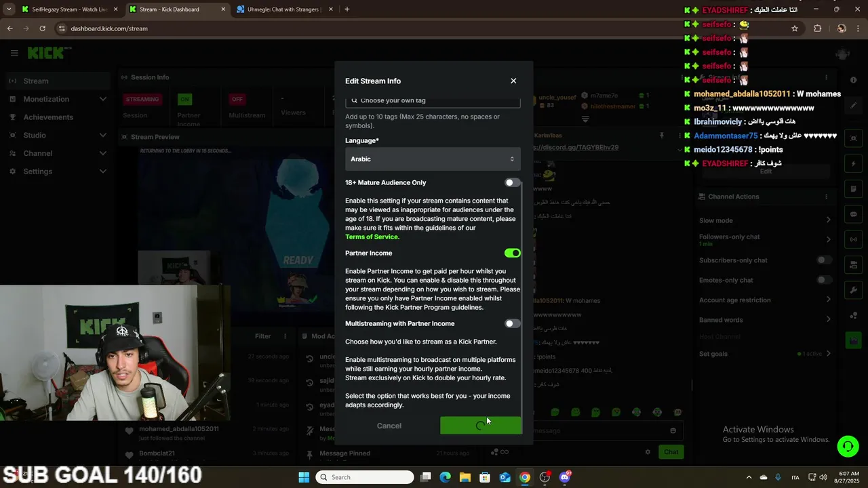Image resolution: width=868 pixels, height=488 pixels.
Task: Click the wrench icon in right toolbar
Action: pyautogui.click(x=854, y=290)
